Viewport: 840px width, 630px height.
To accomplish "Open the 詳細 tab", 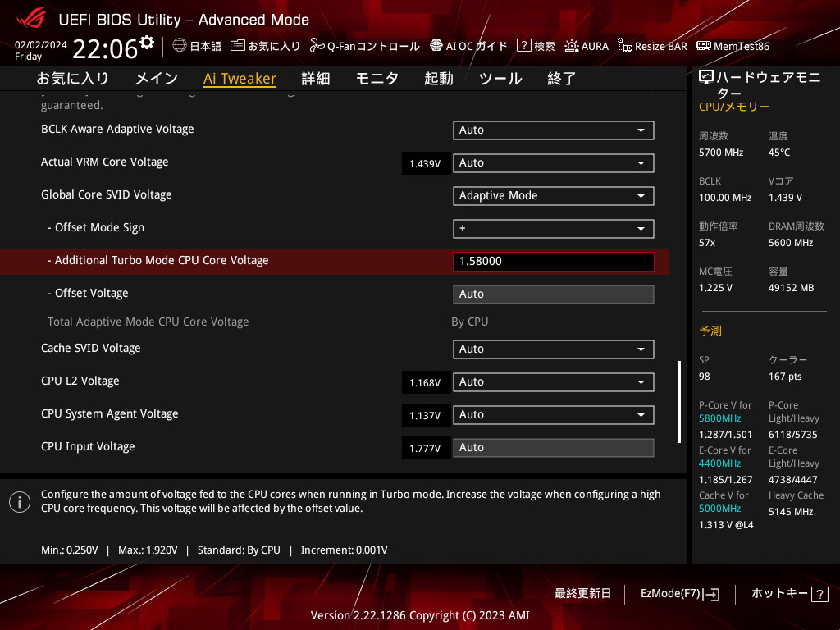I will coord(316,78).
